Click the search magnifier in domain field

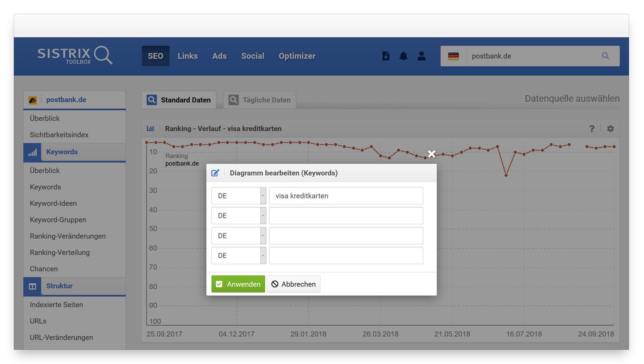tap(605, 56)
